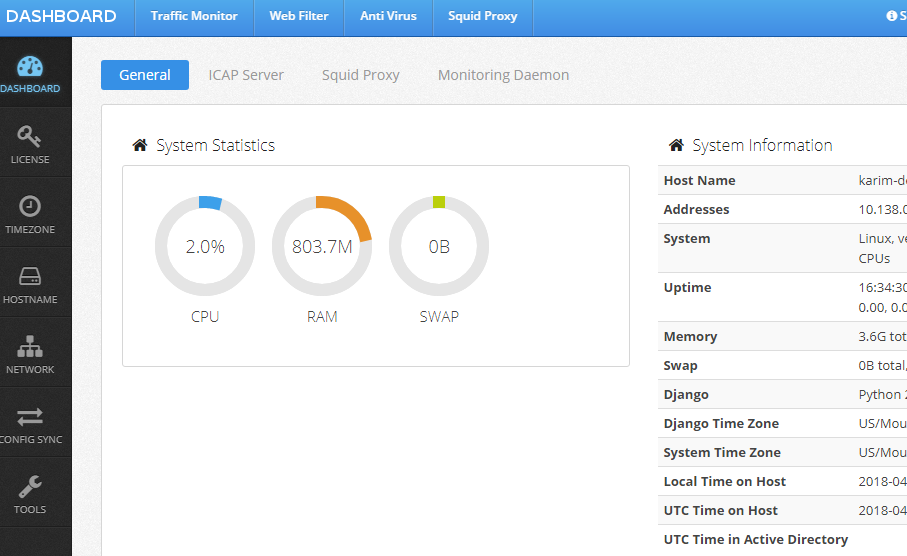907x556 pixels.
Task: Open Anti Virus in top menu
Action: [x=388, y=16]
